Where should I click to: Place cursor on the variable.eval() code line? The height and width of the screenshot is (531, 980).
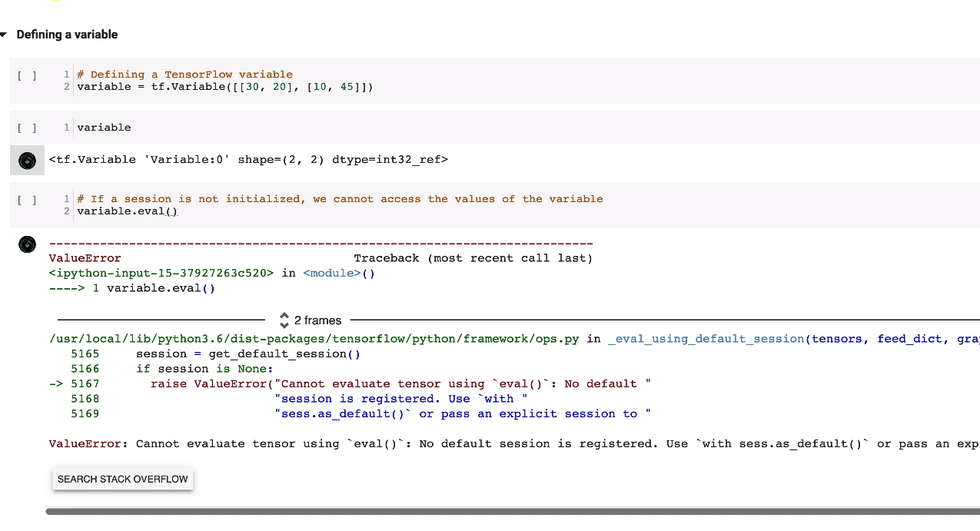(x=127, y=211)
